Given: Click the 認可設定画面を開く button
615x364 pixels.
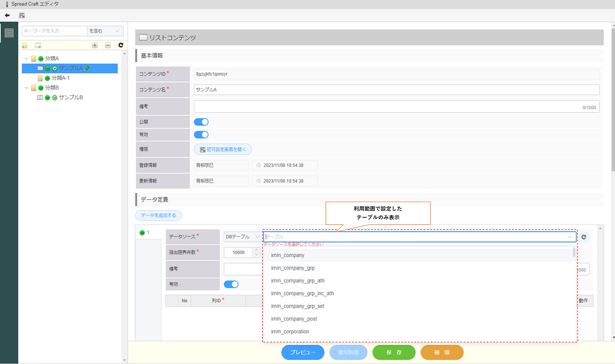Looking at the screenshot, I should pyautogui.click(x=223, y=149).
